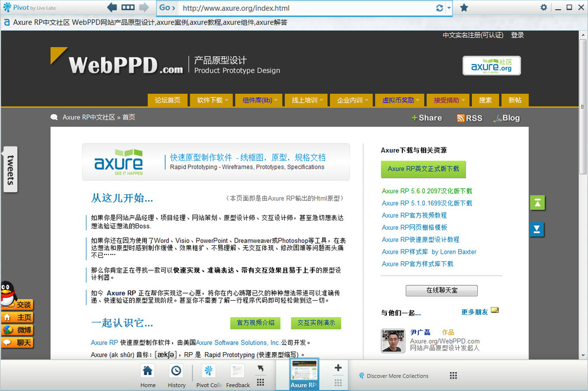Add this page to favorites with the star
588x391 pixels.
point(464,7)
